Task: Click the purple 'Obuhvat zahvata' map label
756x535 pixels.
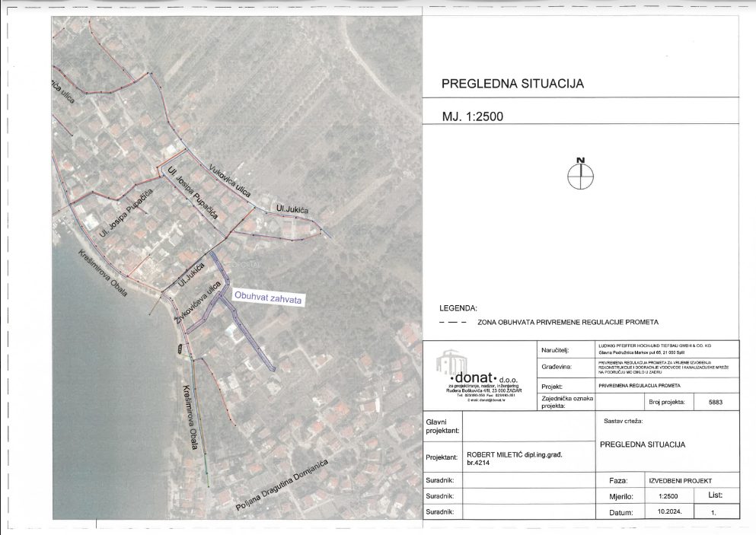Action: pos(268,297)
